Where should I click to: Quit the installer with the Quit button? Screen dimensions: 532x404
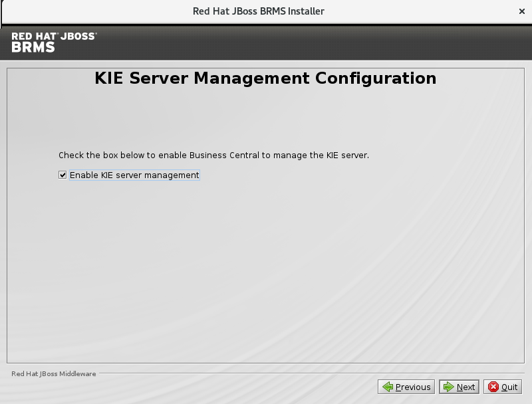pyautogui.click(x=503, y=387)
